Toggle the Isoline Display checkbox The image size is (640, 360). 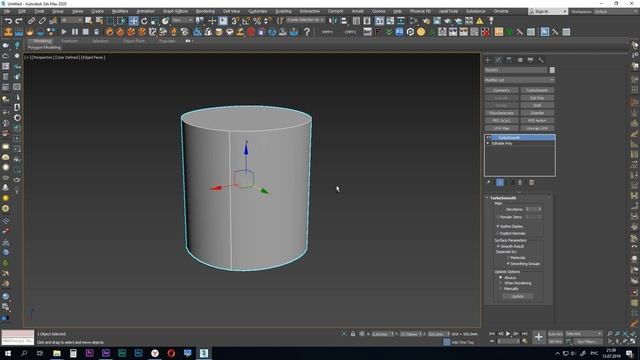(498, 226)
